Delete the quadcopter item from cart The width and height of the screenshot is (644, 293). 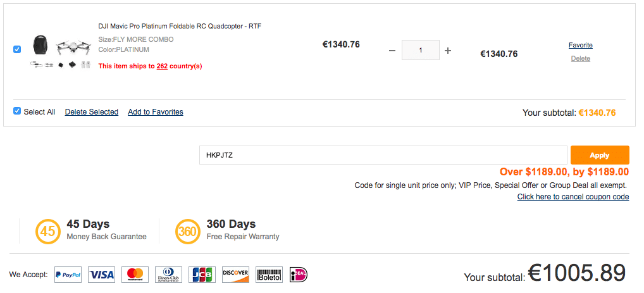[x=580, y=58]
